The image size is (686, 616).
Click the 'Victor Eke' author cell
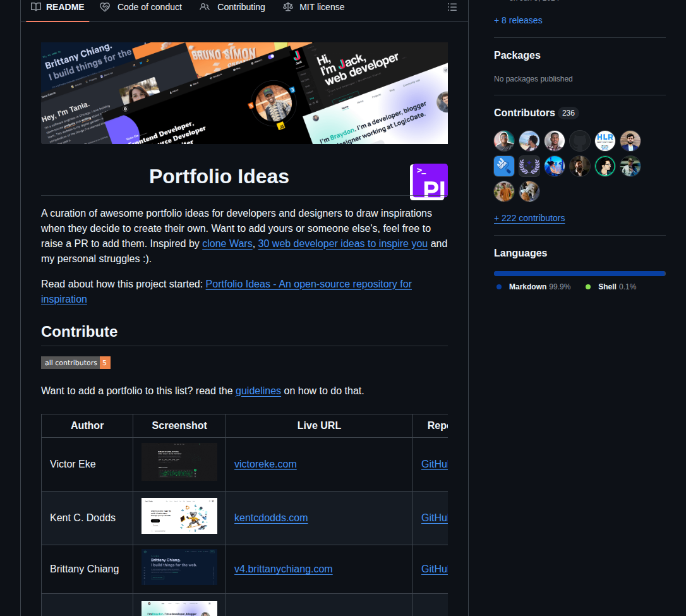point(87,464)
